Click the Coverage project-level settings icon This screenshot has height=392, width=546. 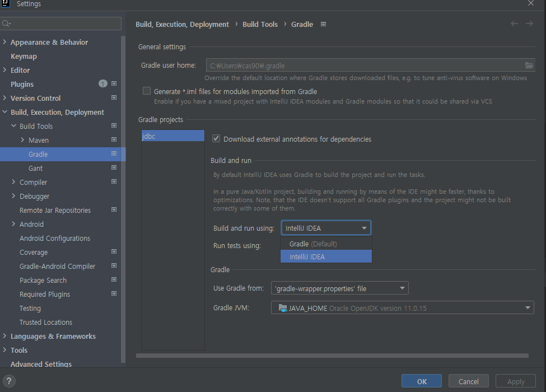pos(114,251)
